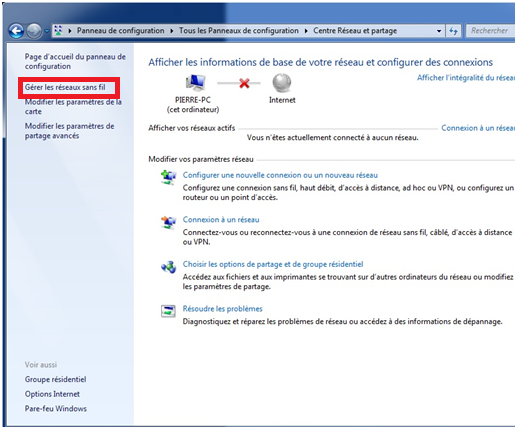
Task: Open recent pages dropdown next to Forward button
Action: [47, 31]
